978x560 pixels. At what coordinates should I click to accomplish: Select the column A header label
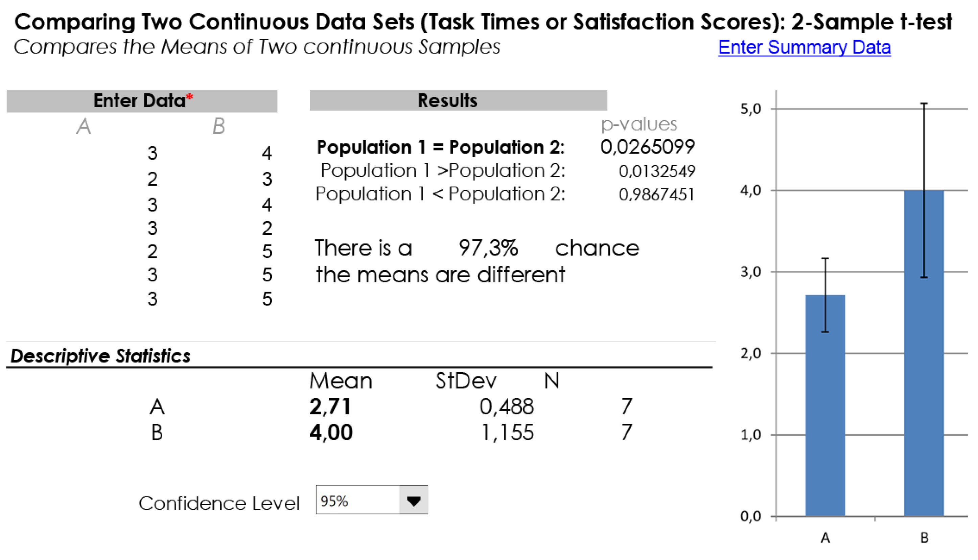(x=84, y=126)
